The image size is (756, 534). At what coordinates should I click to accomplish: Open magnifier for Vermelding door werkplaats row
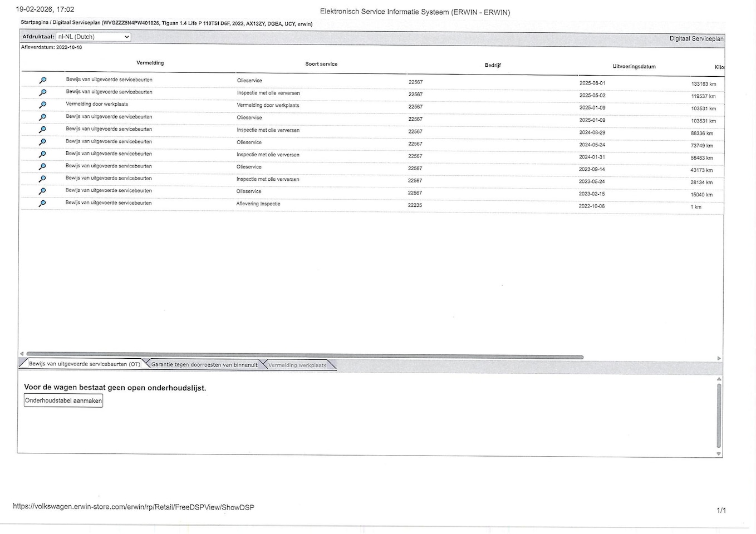42,105
